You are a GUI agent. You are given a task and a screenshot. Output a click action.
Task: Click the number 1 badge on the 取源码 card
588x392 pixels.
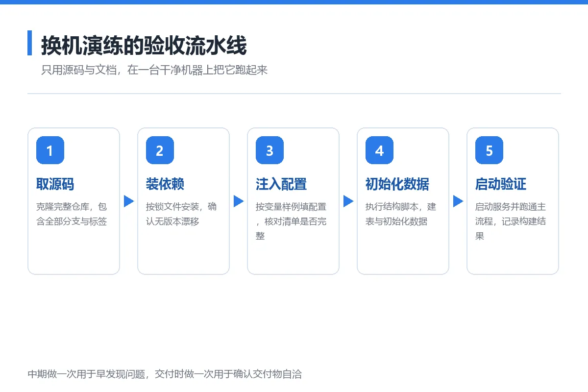pos(50,150)
